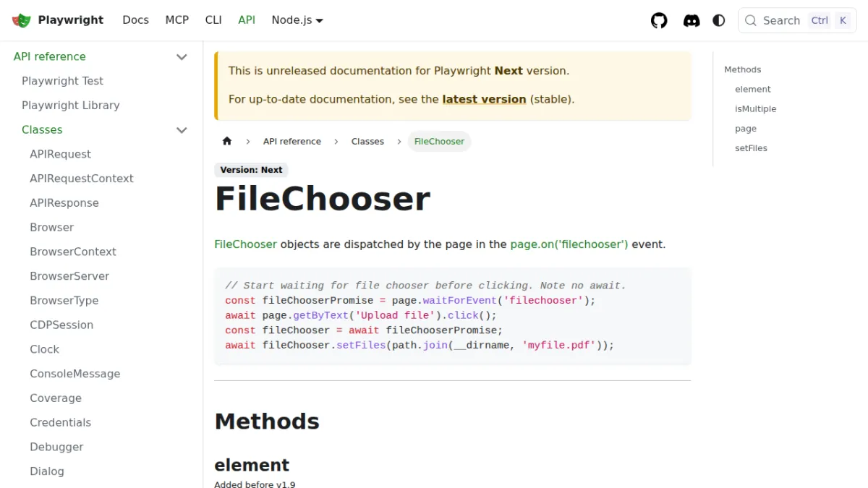Jump to setFiles in table of contents
The image size is (868, 488).
pos(751,148)
